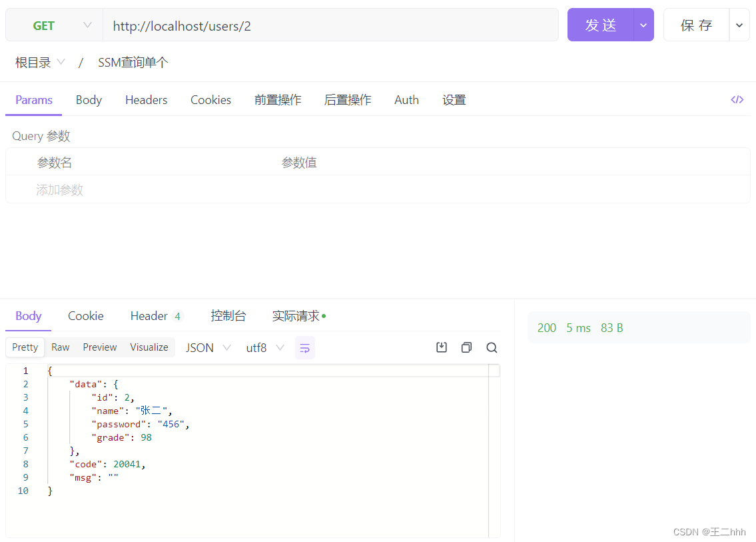Screen dimensions: 756x542
Task: Open the 实际请求 tab
Action: (x=299, y=316)
